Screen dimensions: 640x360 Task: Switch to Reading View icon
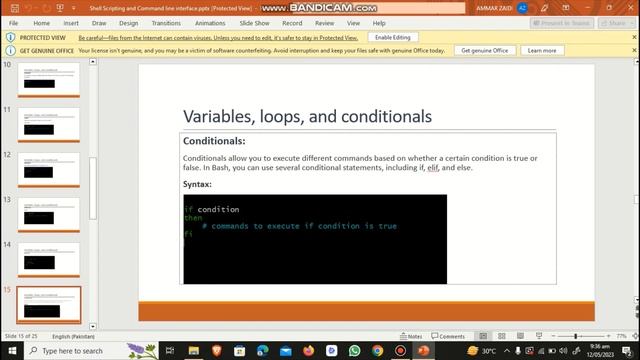click(x=520, y=336)
